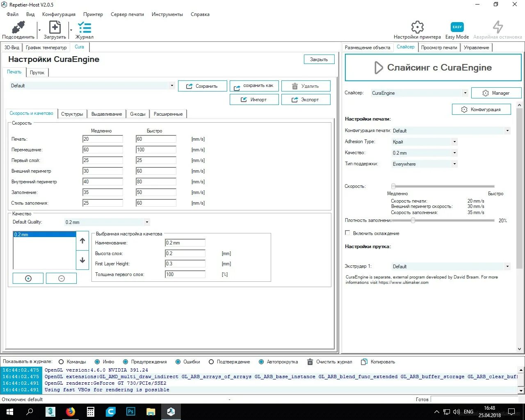Enable the Включить охлаждение checkbox
The width and height of the screenshot is (525, 420).
point(347,233)
